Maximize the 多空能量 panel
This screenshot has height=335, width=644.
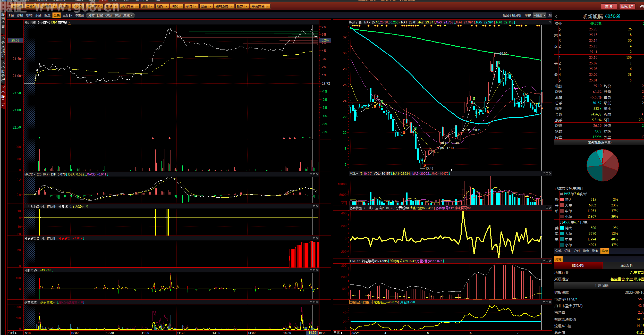pyautogui.click(x=314, y=302)
